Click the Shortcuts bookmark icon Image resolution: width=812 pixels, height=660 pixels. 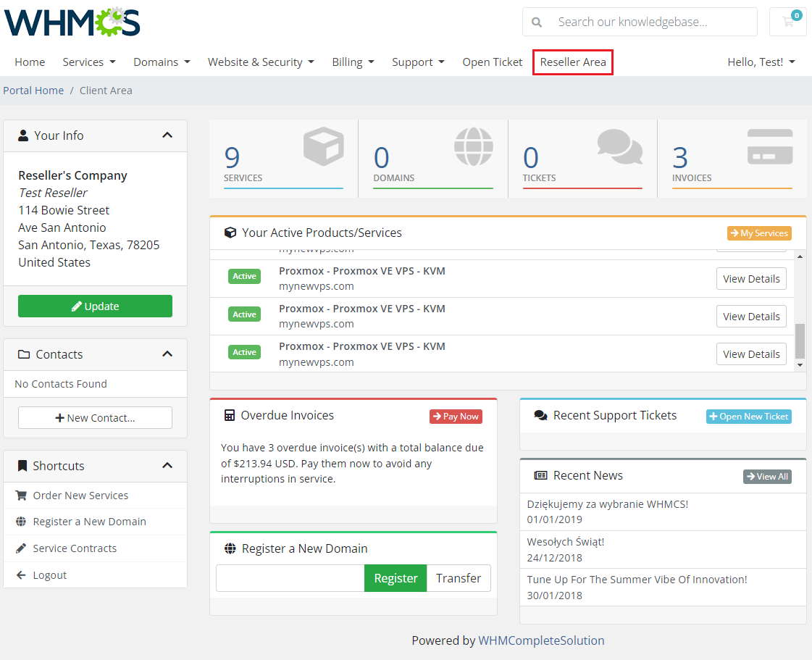click(x=22, y=466)
